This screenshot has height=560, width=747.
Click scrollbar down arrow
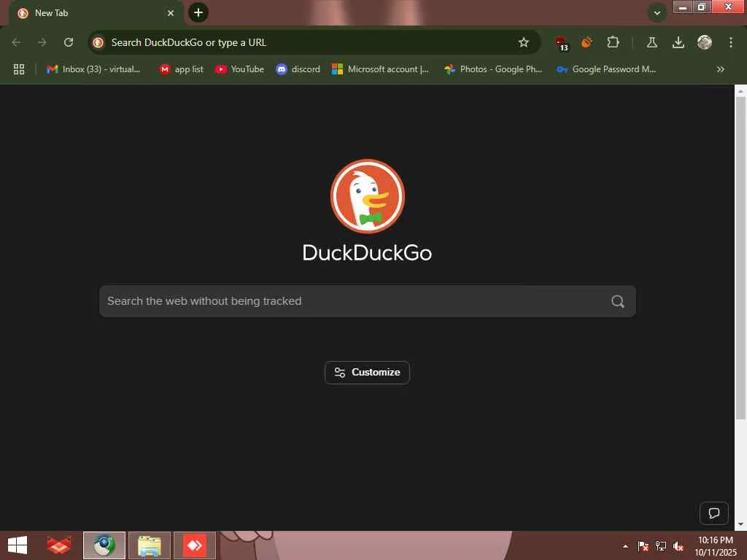pos(740,525)
